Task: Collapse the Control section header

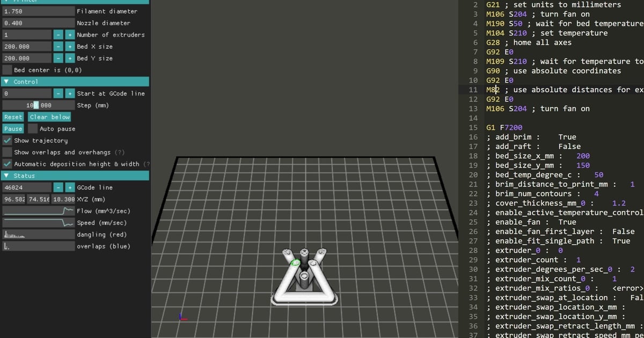Action: pyautogui.click(x=6, y=82)
